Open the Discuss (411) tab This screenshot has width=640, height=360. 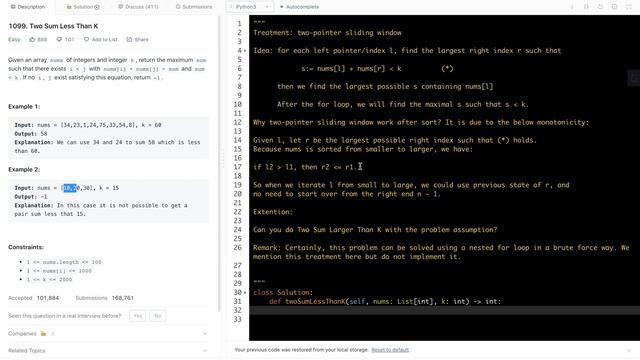point(138,7)
